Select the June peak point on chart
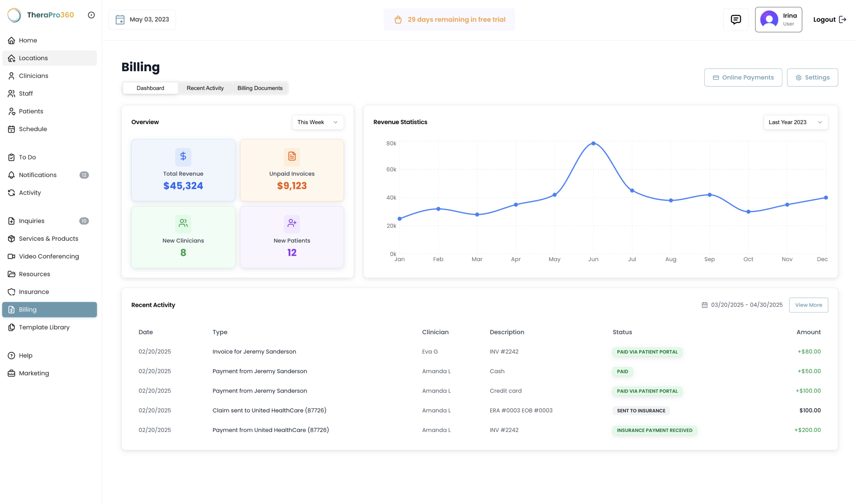Image resolution: width=857 pixels, height=504 pixels. 593,144
